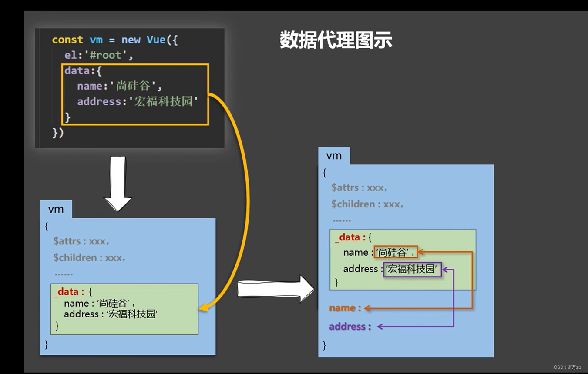Click '$attrs : xxx,' in the vm box under the code
Viewport: 588px width, 374px height.
pyautogui.click(x=81, y=241)
